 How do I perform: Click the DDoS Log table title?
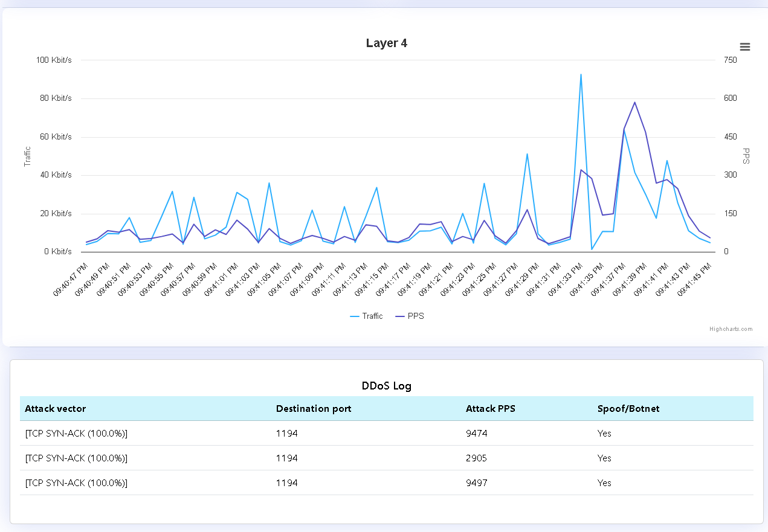click(386, 386)
